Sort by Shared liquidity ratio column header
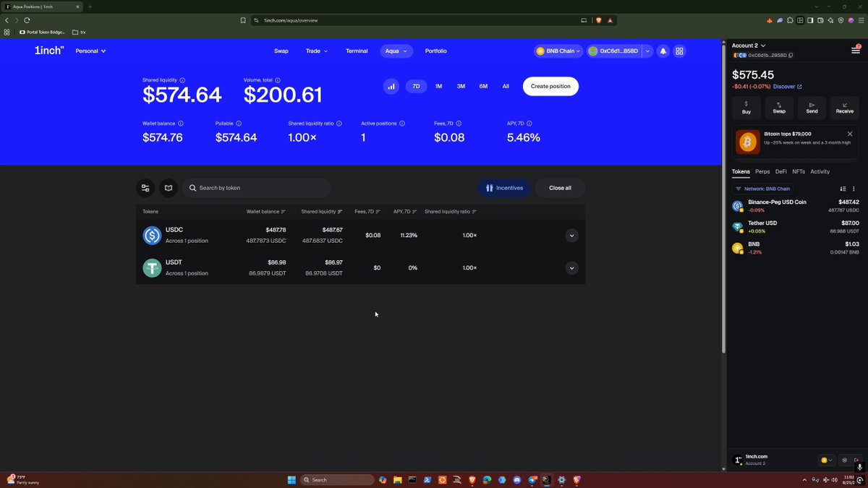The image size is (868, 488). coord(451,212)
